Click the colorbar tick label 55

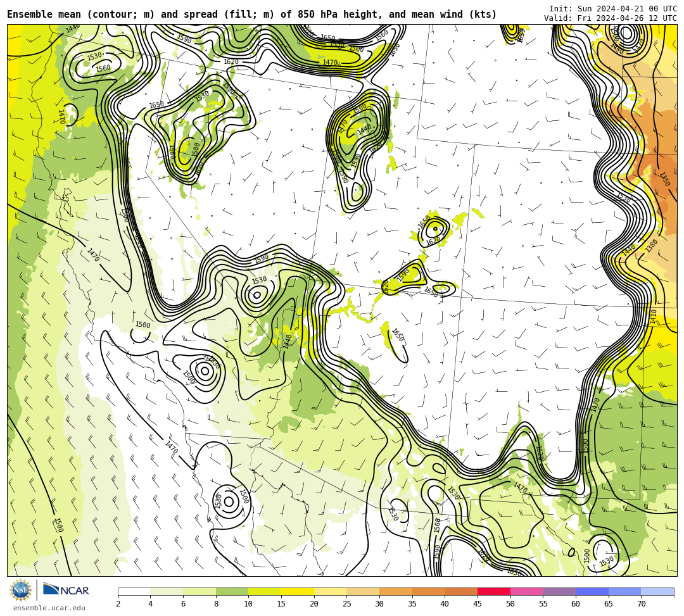543,604
